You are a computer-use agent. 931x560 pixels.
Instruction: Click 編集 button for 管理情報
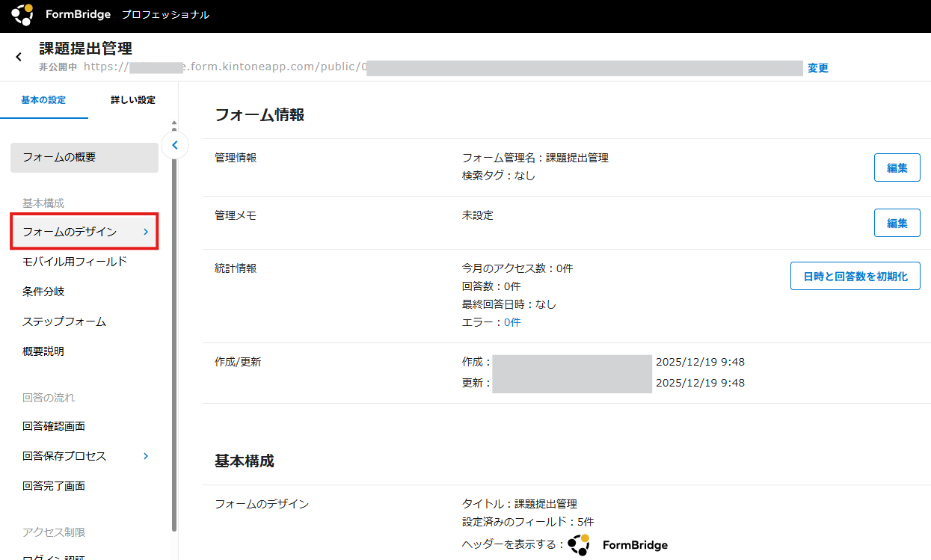click(897, 167)
